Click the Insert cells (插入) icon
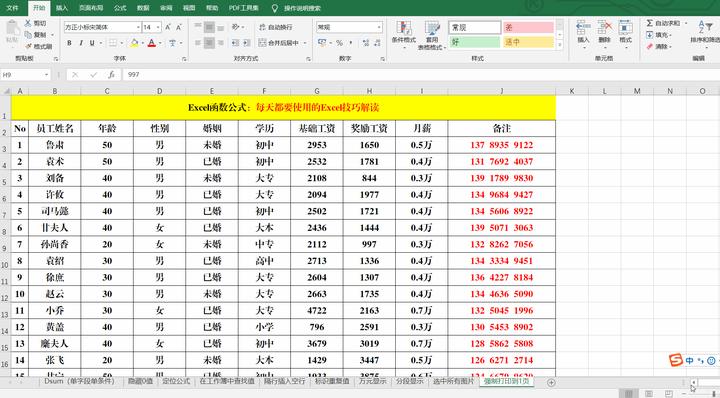The width and height of the screenshot is (720, 398). tap(583, 28)
